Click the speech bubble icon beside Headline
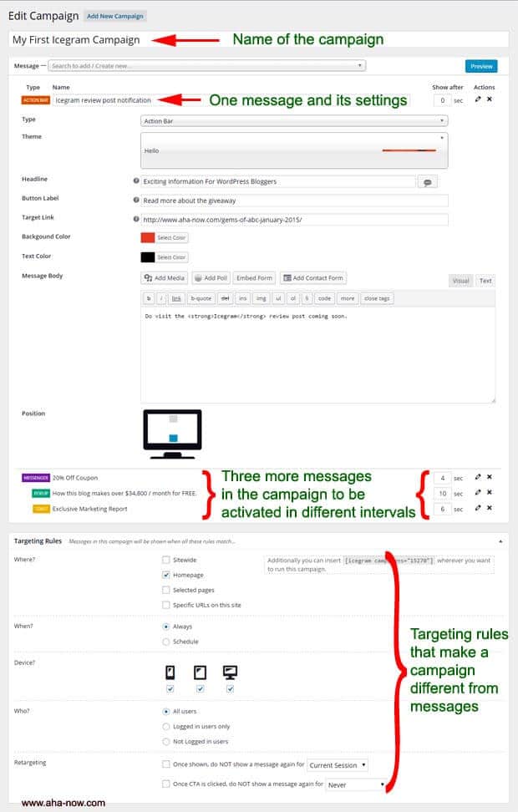The height and width of the screenshot is (812, 518). pyautogui.click(x=428, y=181)
